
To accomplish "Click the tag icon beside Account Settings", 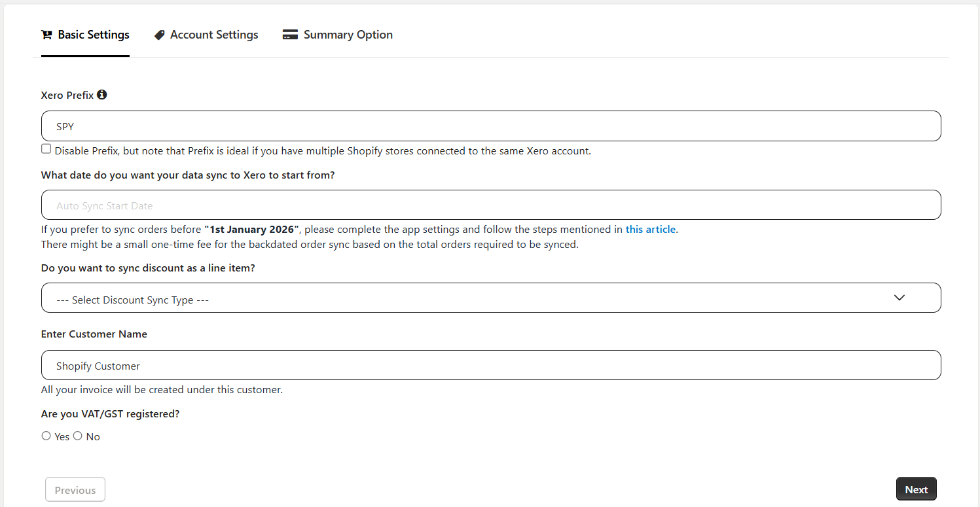I will click(159, 35).
